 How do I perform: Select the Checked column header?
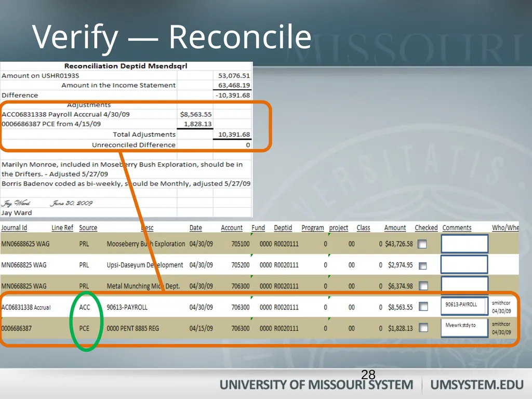426,228
